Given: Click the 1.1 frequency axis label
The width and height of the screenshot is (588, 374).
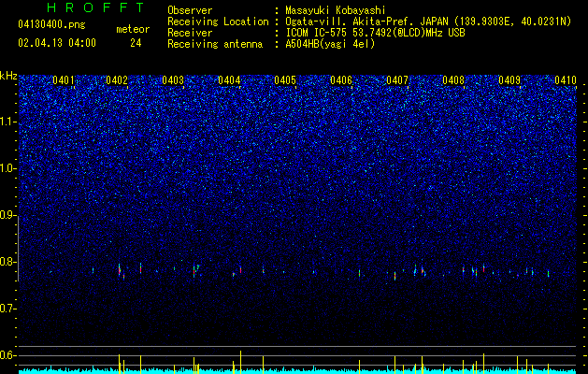Looking at the screenshot, I should pos(8,122).
